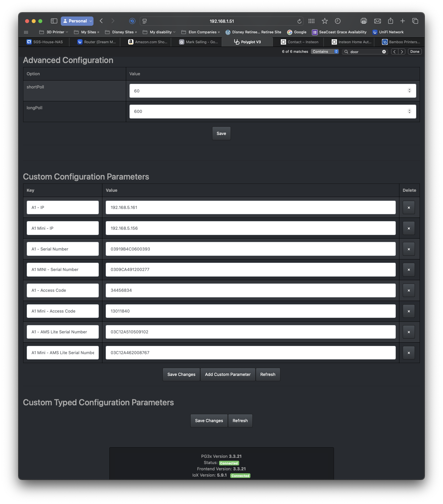Toggle the Safari sidebar icon
Image resolution: width=443 pixels, height=504 pixels.
coord(54,21)
